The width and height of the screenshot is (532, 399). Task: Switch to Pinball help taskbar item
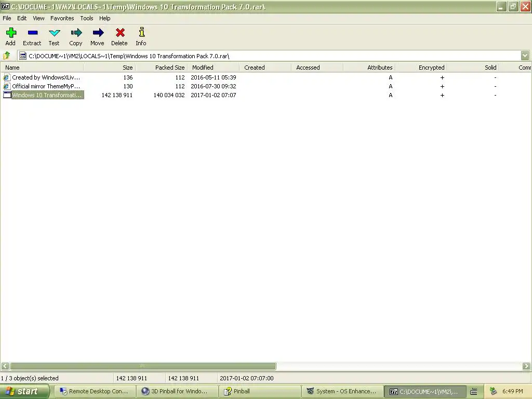click(x=260, y=391)
